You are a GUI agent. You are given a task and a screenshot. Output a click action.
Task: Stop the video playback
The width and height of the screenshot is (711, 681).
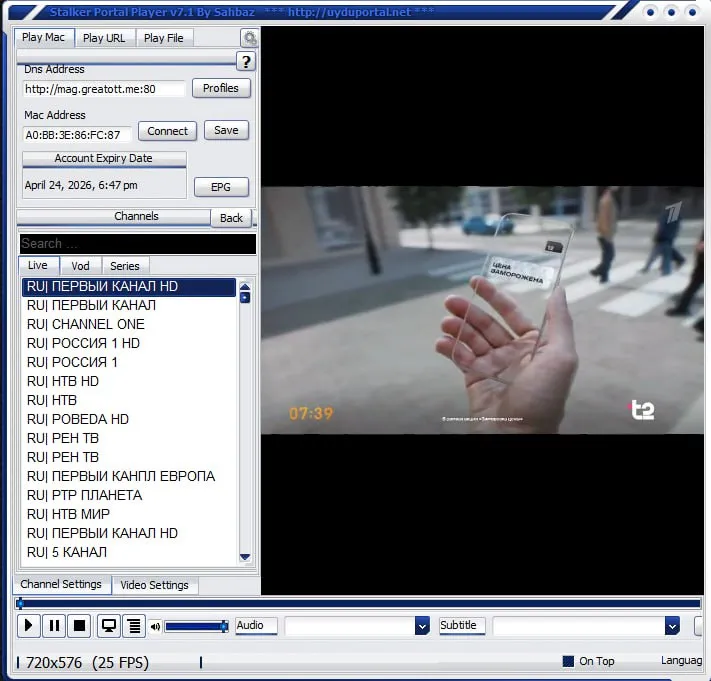pyautogui.click(x=79, y=626)
